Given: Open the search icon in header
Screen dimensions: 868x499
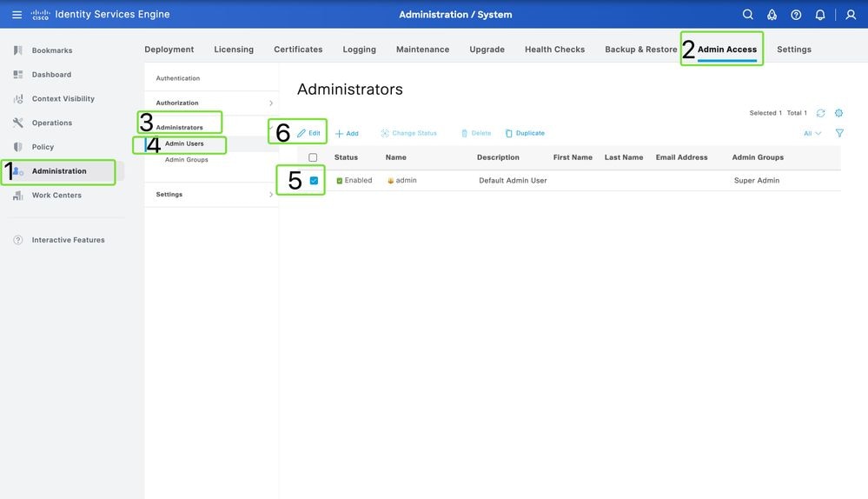Looking at the screenshot, I should coord(747,15).
